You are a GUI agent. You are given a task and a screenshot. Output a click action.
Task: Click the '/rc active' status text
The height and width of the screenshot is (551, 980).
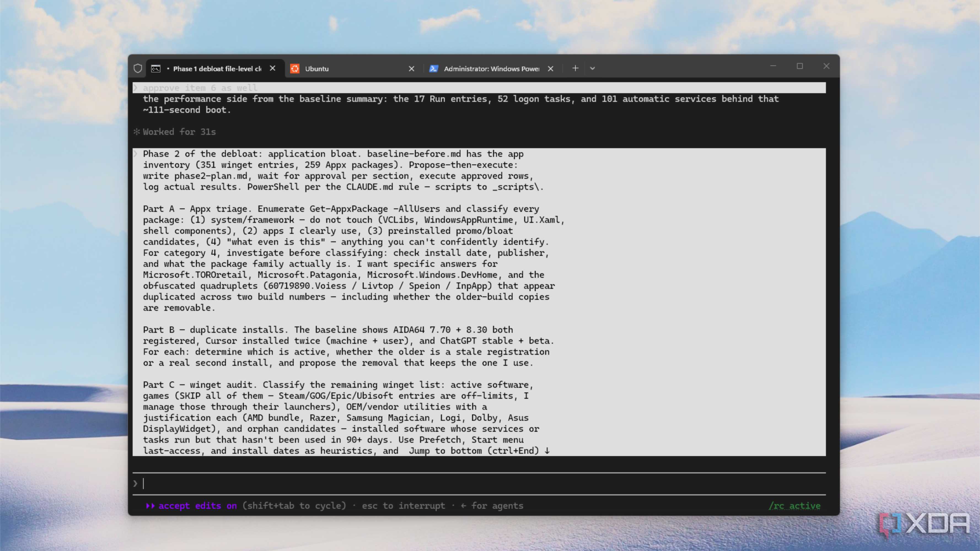coord(794,506)
